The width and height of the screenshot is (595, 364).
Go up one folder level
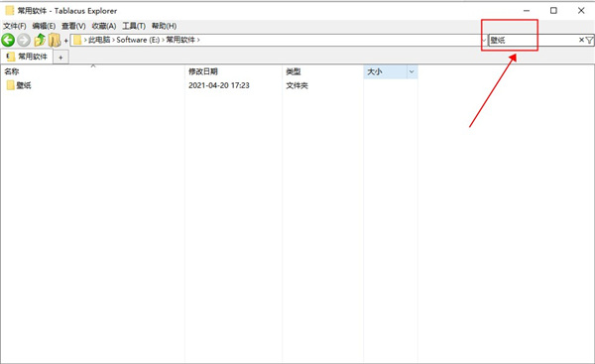coord(40,40)
